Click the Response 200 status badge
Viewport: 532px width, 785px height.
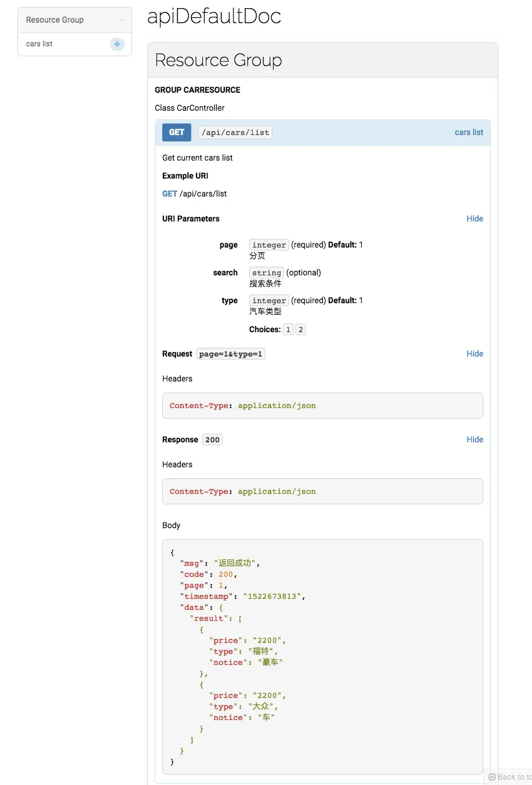(212, 439)
